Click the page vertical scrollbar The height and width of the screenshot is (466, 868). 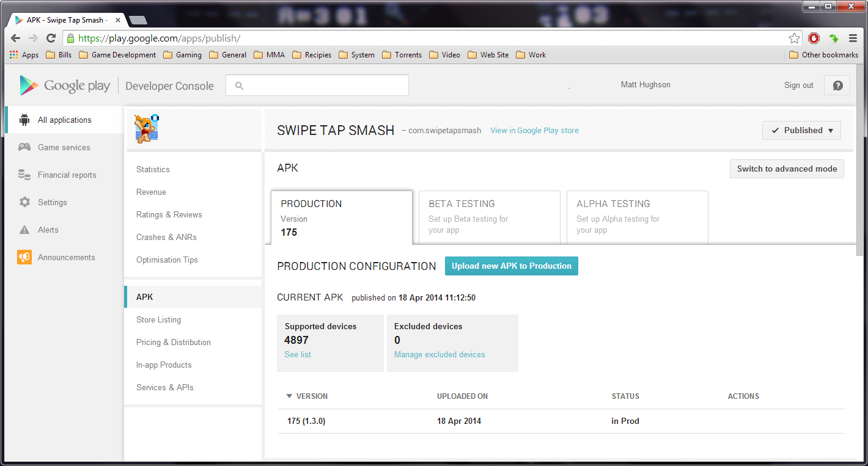point(861,160)
